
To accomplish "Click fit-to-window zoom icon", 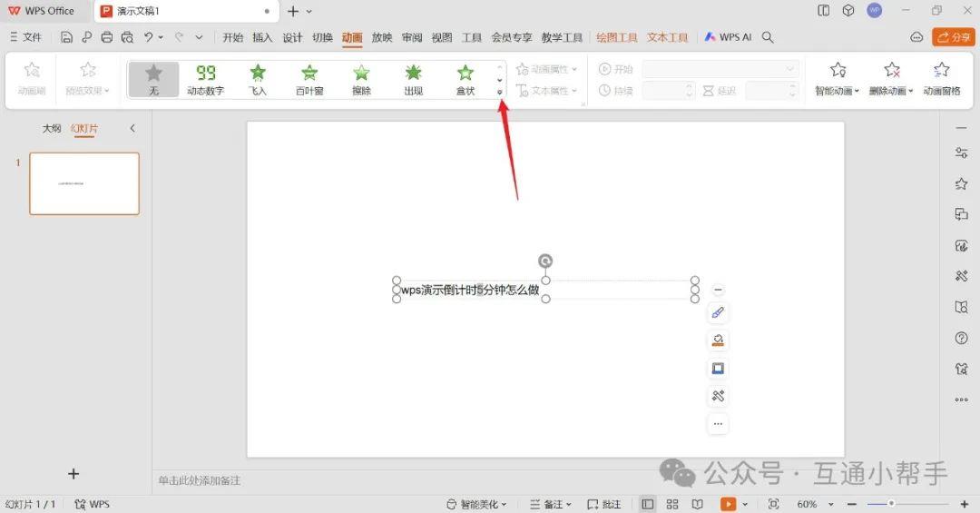I will (x=773, y=504).
